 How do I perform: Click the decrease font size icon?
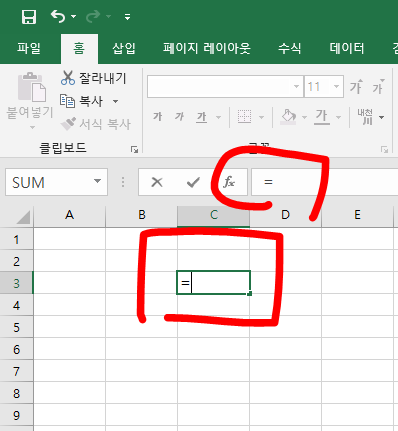click(378, 87)
